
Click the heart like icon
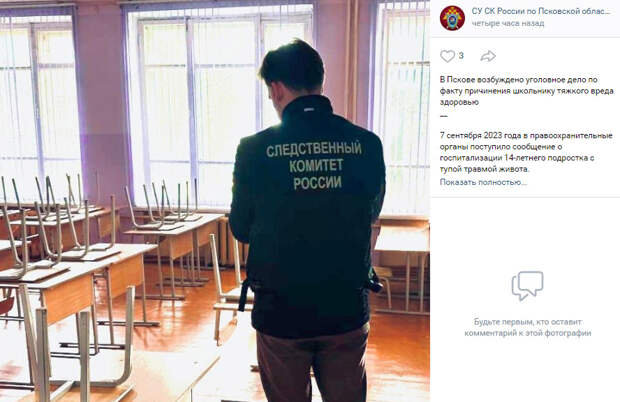pyautogui.click(x=447, y=56)
